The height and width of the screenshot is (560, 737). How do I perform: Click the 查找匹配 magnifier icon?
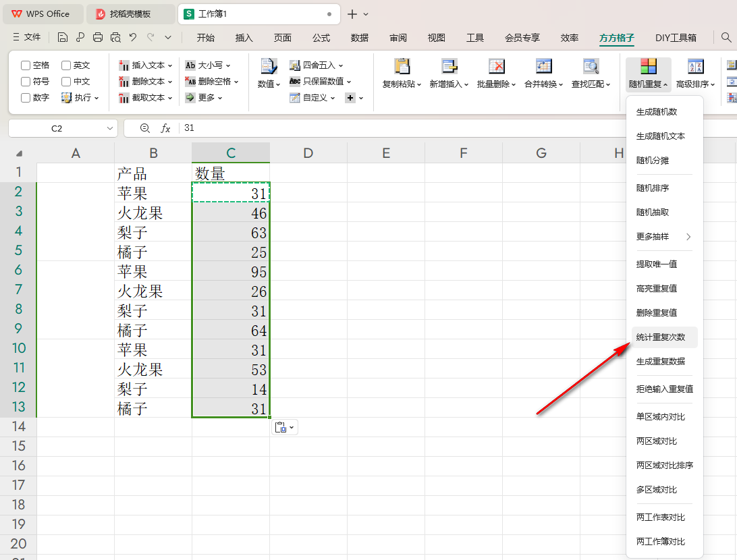(591, 67)
